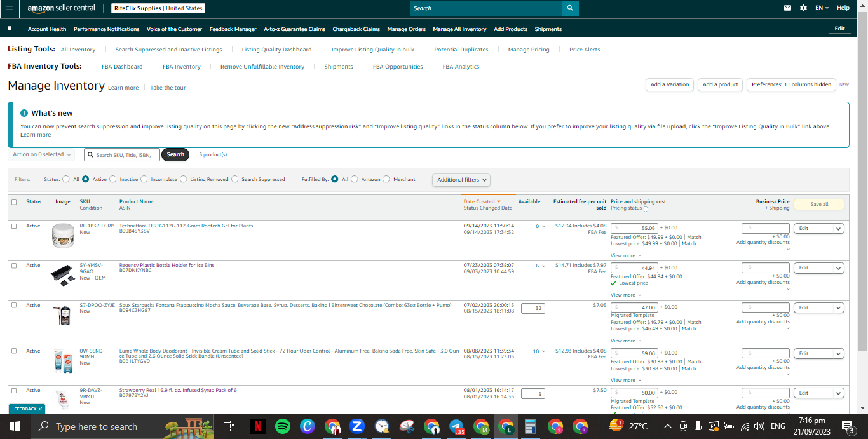Click the volume speaker tray icon
The image size is (868, 439).
pos(759,426)
